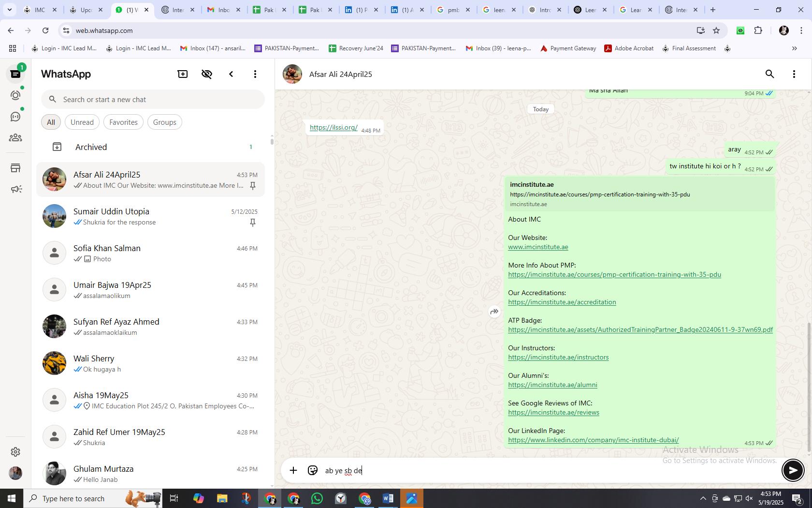Image resolution: width=812 pixels, height=508 pixels.
Task: Open the Communities icon in sidebar
Action: [x=15, y=138]
